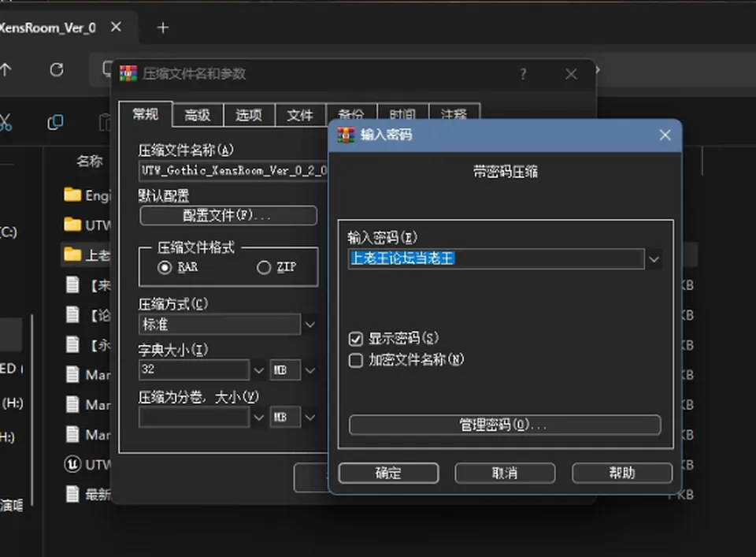756x557 pixels.
Task: Select the 最新 file icon in Explorer
Action: coord(72,494)
